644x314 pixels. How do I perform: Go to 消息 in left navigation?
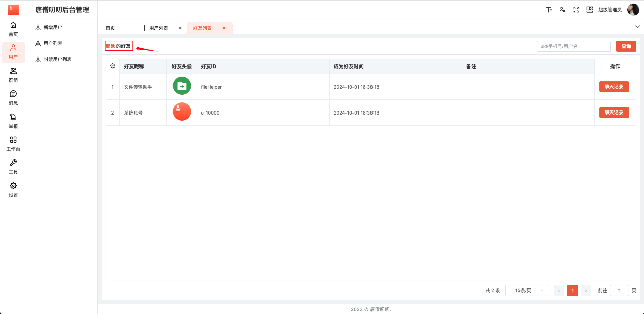[13, 98]
